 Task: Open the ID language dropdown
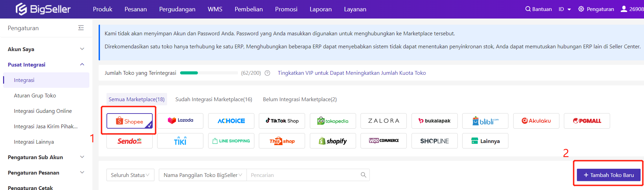pyautogui.click(x=565, y=9)
